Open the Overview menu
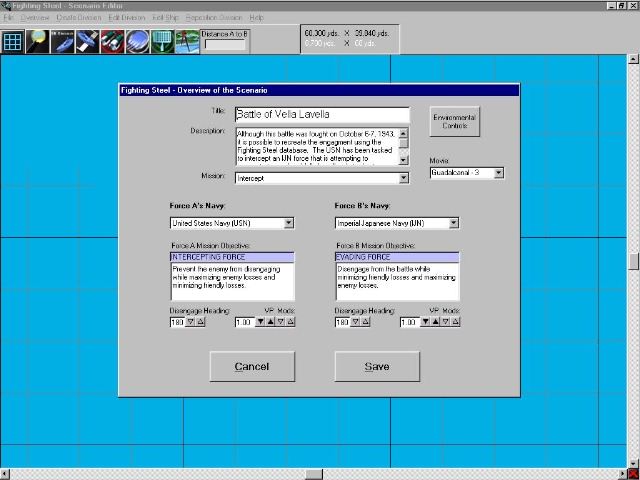The image size is (640, 480). (x=35, y=18)
